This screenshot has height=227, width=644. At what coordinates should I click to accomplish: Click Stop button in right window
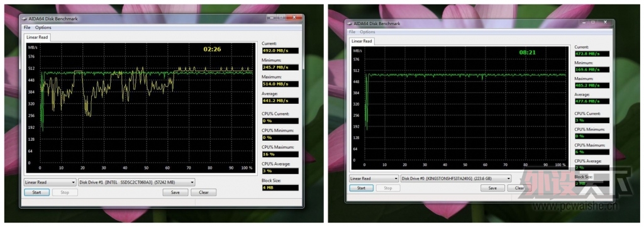[387, 188]
